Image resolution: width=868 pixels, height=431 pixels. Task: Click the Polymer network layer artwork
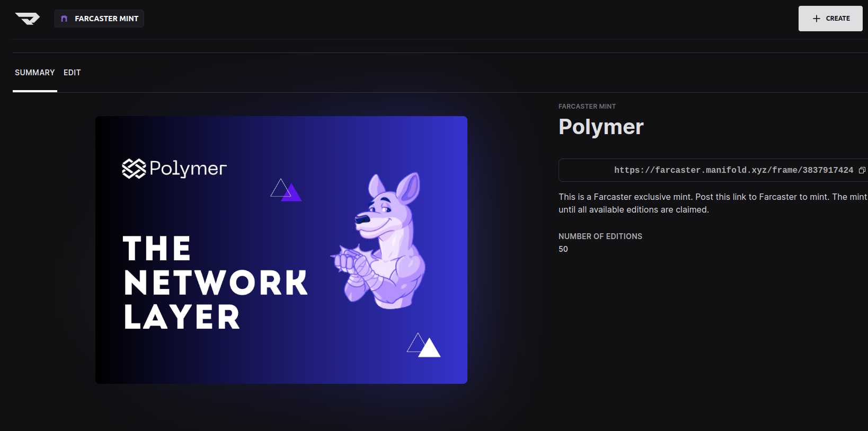point(281,250)
